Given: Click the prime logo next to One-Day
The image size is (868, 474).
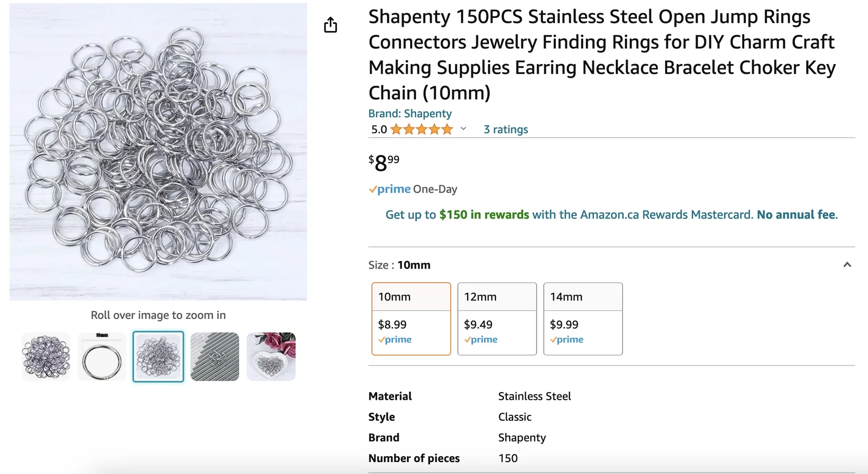Looking at the screenshot, I should coord(390,189).
